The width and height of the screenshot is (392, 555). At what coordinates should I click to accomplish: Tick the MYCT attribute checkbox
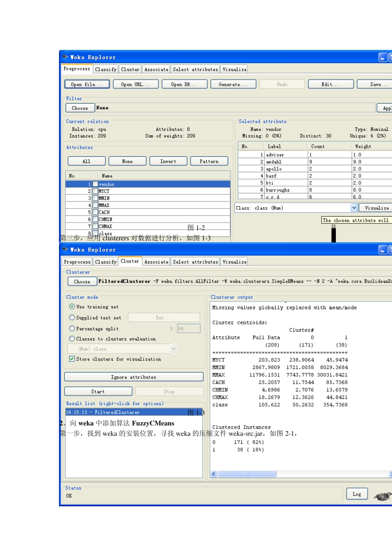tap(95, 191)
